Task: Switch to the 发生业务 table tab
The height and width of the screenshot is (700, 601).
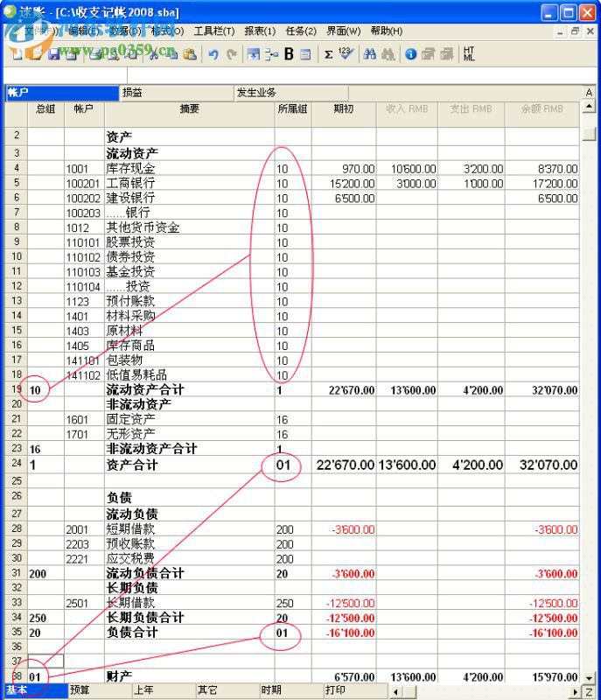Action: tap(291, 93)
